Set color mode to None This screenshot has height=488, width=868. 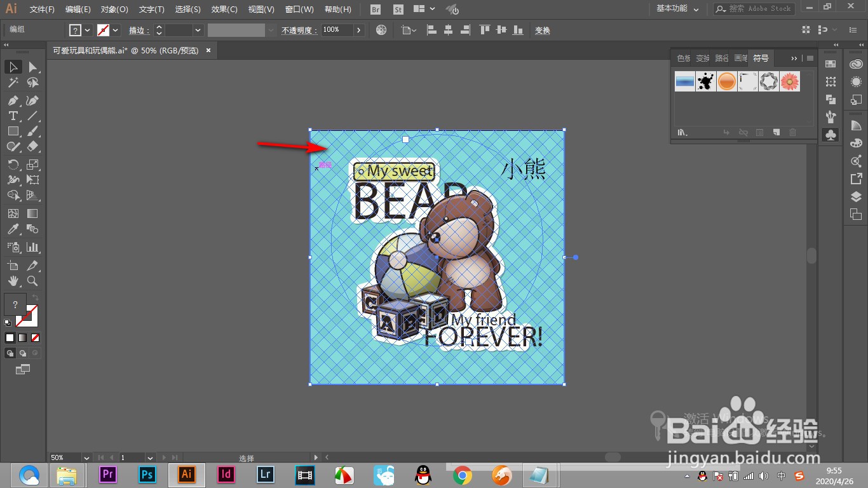pyautogui.click(x=35, y=337)
